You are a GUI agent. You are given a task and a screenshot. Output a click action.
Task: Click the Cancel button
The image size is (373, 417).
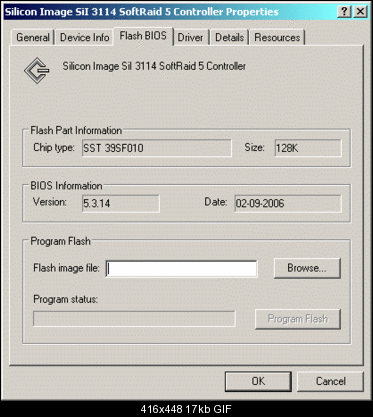click(330, 381)
